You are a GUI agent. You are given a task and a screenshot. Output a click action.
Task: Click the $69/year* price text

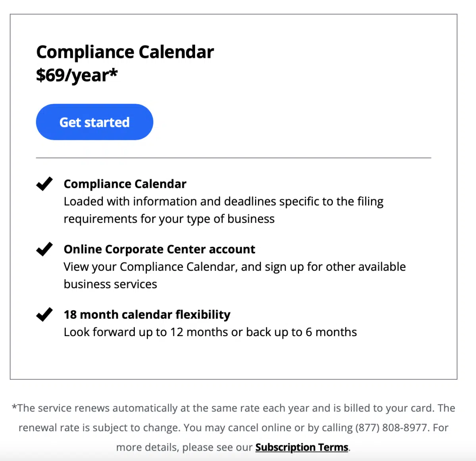(77, 75)
